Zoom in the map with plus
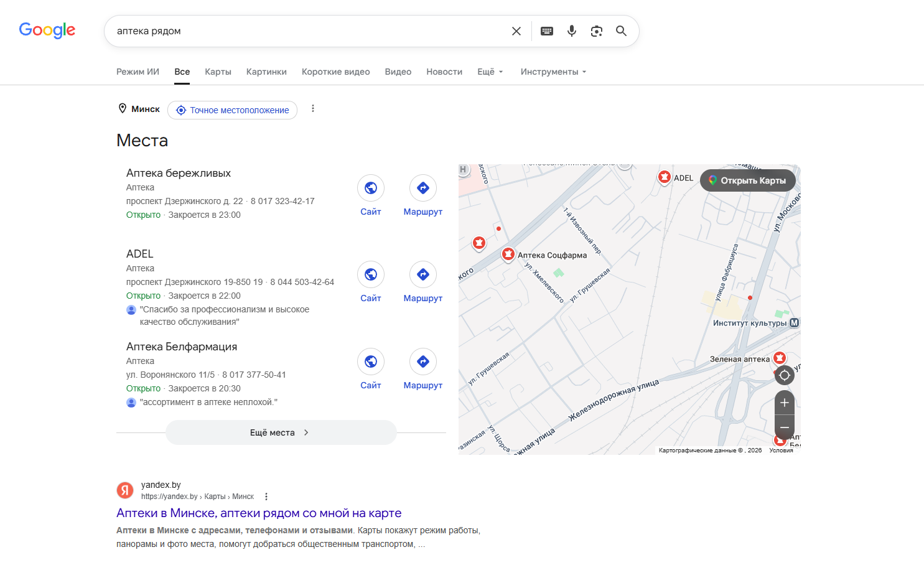 pos(785,403)
